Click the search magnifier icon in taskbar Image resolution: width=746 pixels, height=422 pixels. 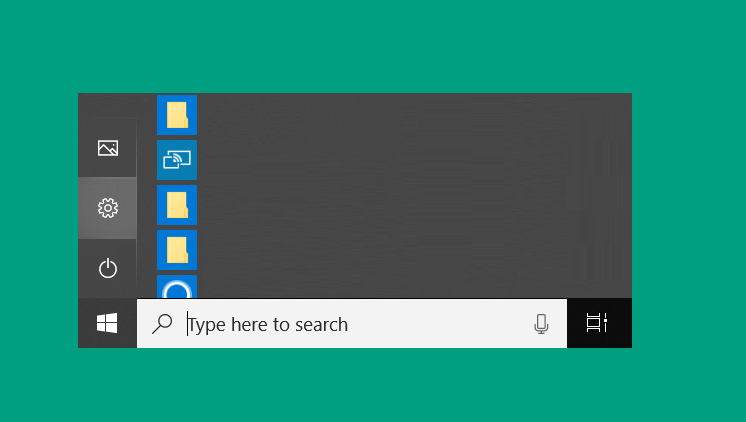[x=162, y=324]
